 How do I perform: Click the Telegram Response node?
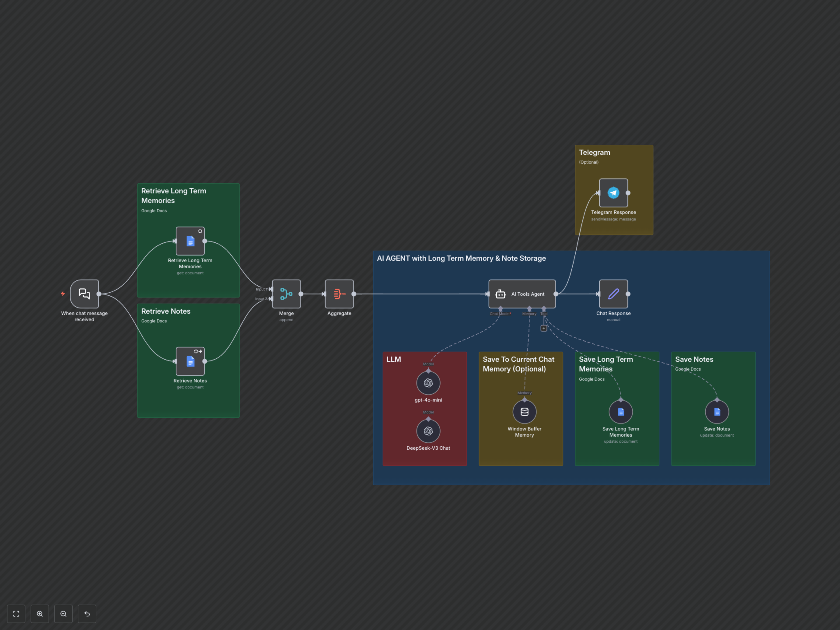point(613,193)
